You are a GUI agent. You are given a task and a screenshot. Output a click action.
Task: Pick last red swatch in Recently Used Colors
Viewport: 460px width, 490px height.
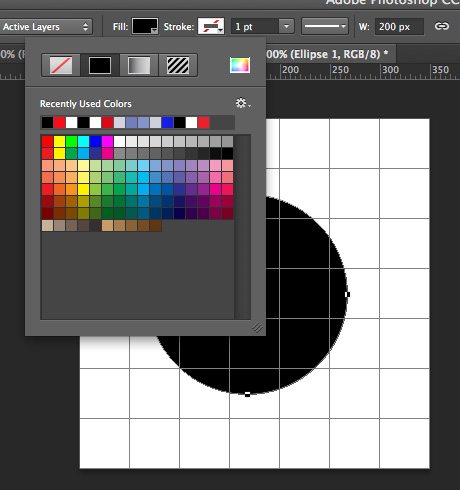204,123
